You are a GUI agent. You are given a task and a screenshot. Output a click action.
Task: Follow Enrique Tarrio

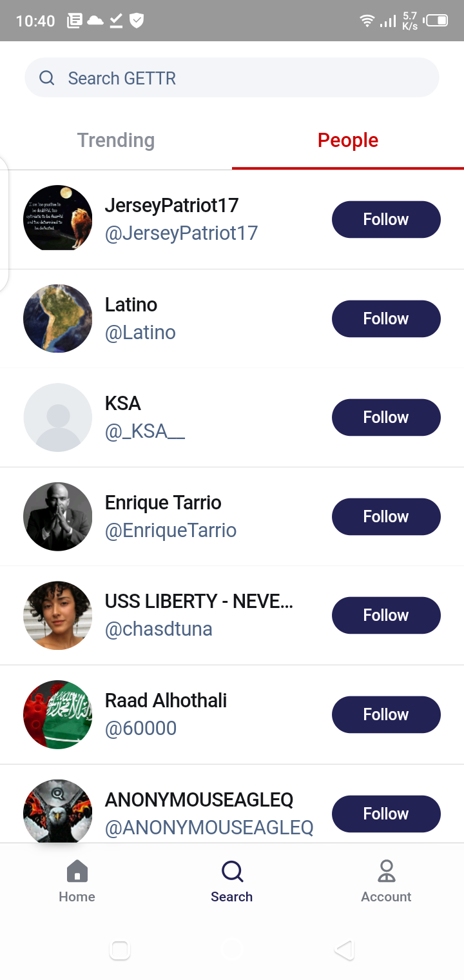386,516
